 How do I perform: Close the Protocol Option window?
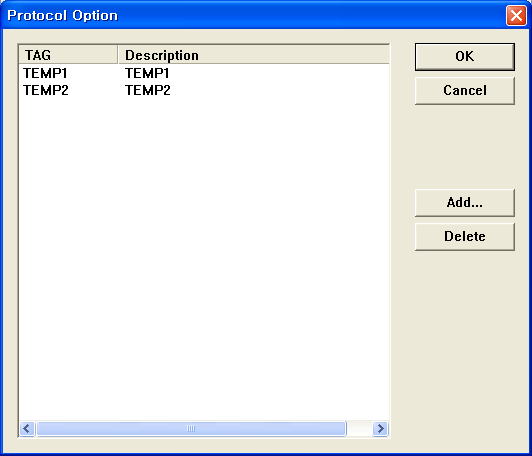point(516,15)
